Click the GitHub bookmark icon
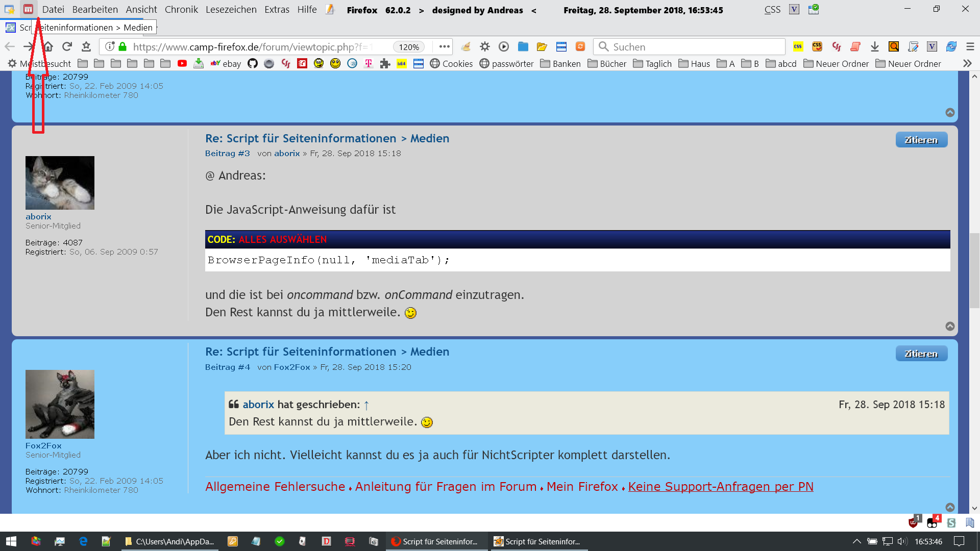Image resolution: width=980 pixels, height=551 pixels. [x=253, y=64]
